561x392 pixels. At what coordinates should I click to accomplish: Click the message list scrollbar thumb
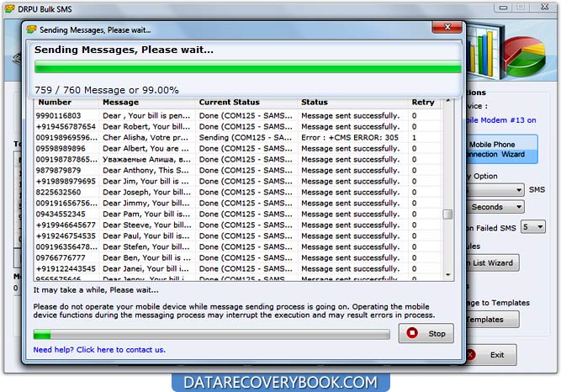447,214
